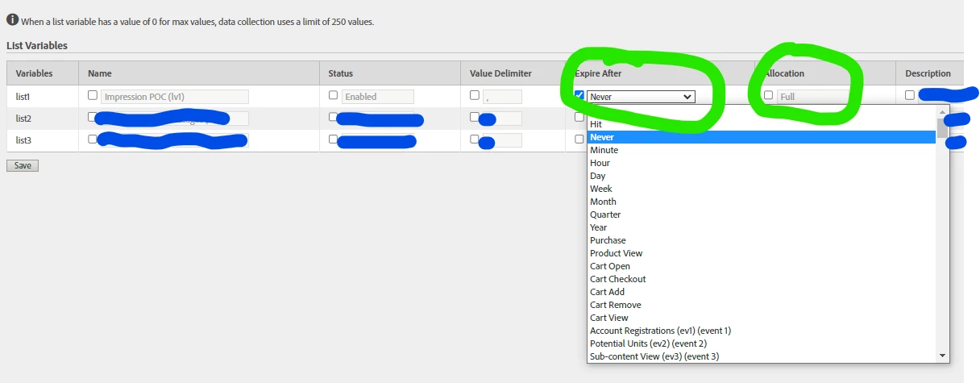Image resolution: width=980 pixels, height=383 pixels.
Task: Choose Week expiration option
Action: [762, 189]
